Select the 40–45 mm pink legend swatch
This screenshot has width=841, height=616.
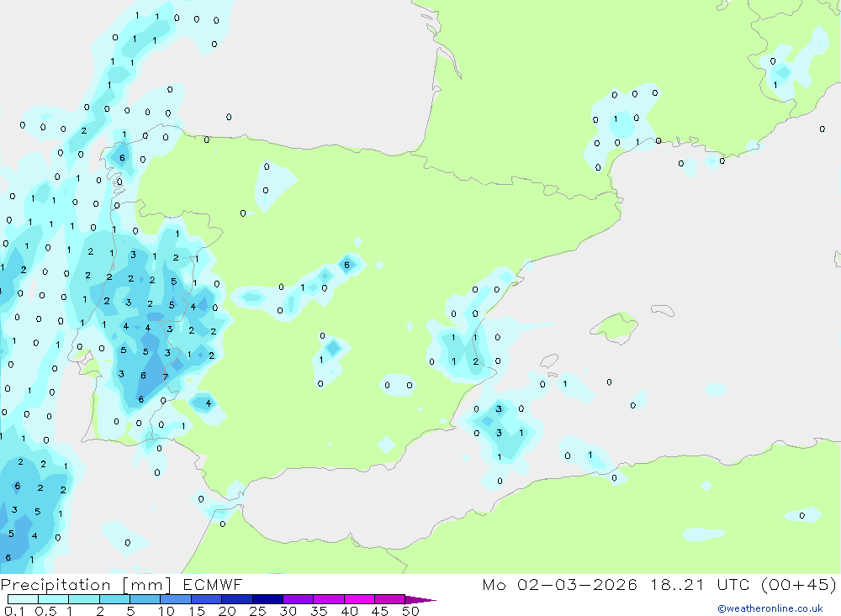359,599
